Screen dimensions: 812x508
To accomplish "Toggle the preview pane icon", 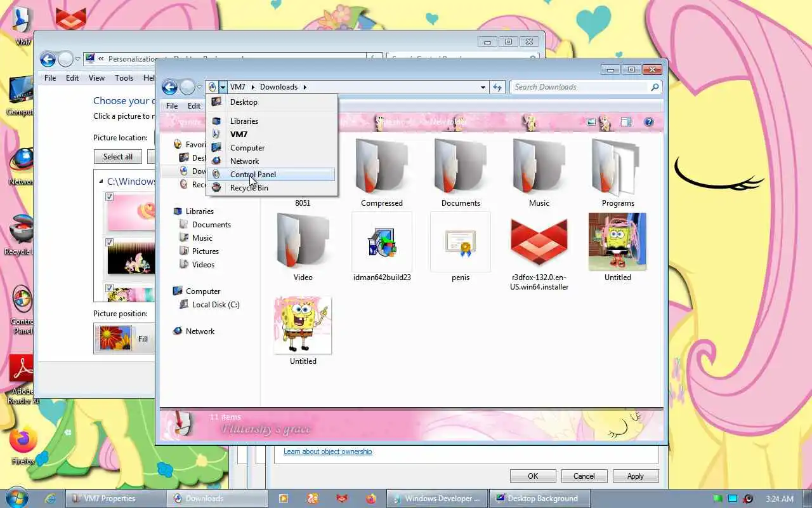I will 626,122.
